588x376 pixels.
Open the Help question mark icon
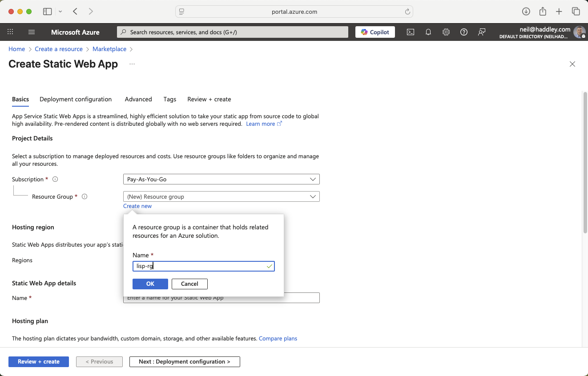463,32
